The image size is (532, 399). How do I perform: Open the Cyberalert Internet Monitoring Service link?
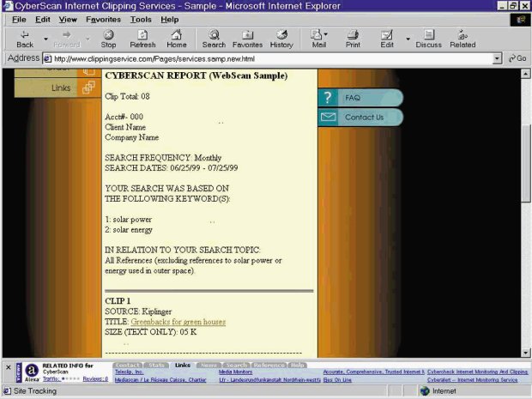point(472,379)
